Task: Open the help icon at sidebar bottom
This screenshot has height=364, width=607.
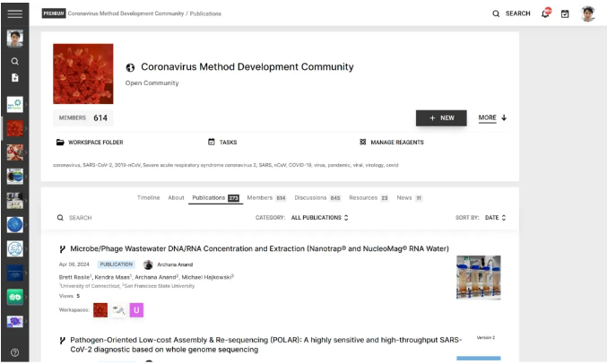Action: [14, 352]
